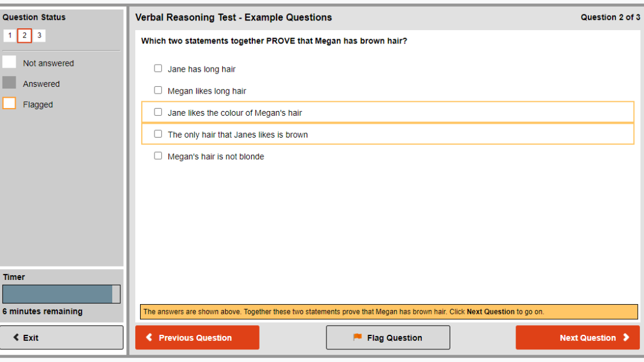Jump to question 3 in Question Status
The width and height of the screenshot is (644, 362).
[x=39, y=35]
